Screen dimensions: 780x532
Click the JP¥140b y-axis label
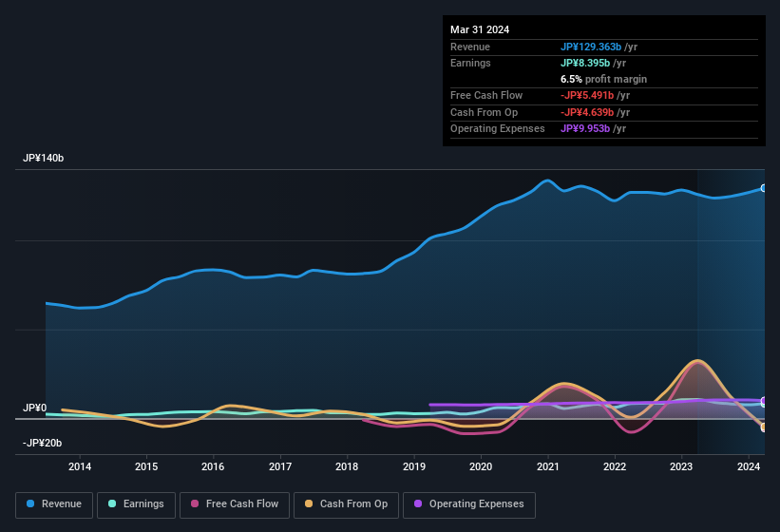tap(44, 158)
